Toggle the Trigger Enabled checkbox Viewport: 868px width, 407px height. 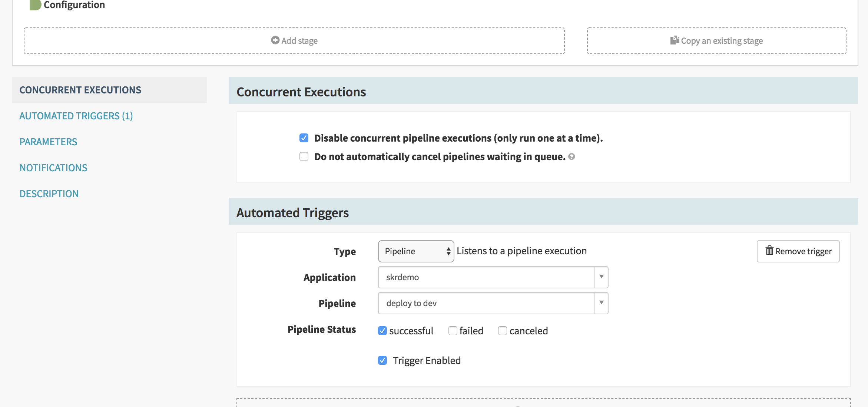[x=382, y=360]
